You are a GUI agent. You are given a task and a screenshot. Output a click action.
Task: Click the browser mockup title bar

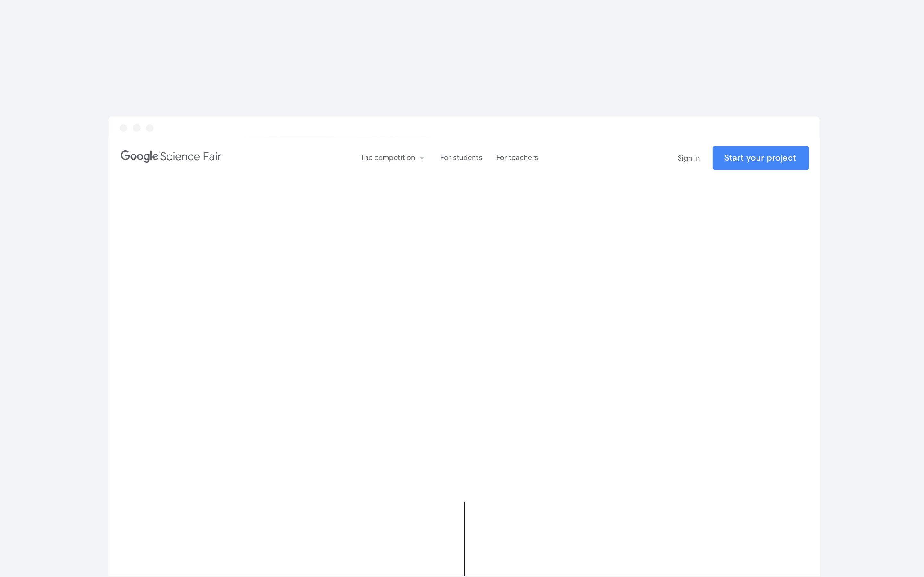[464, 128]
